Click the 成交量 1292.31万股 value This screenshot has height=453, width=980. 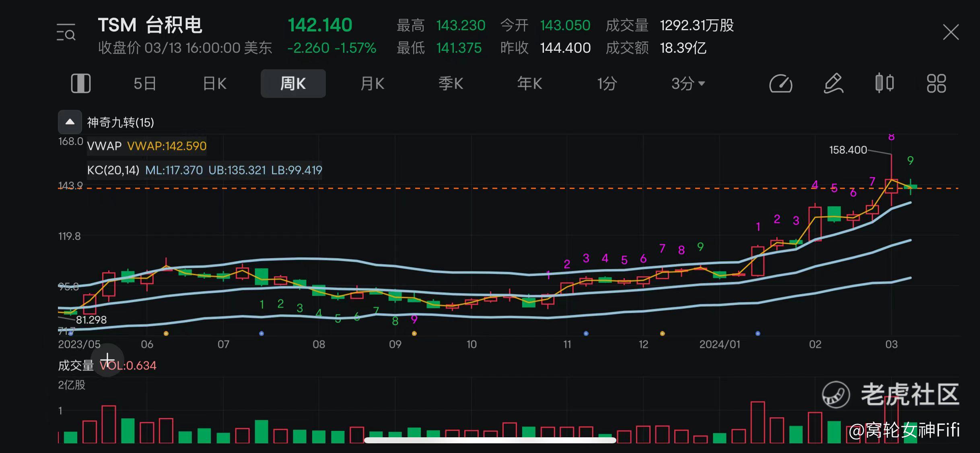point(697,25)
